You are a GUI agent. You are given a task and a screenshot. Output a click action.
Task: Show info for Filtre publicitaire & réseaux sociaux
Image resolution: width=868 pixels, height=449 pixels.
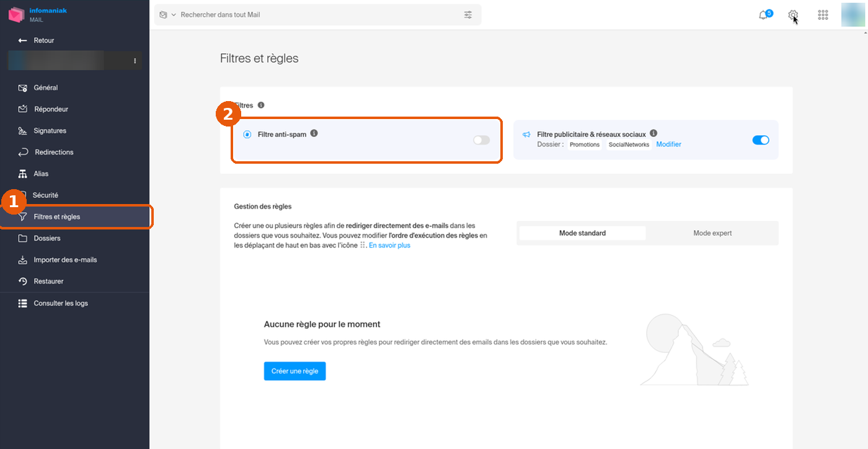[653, 133]
